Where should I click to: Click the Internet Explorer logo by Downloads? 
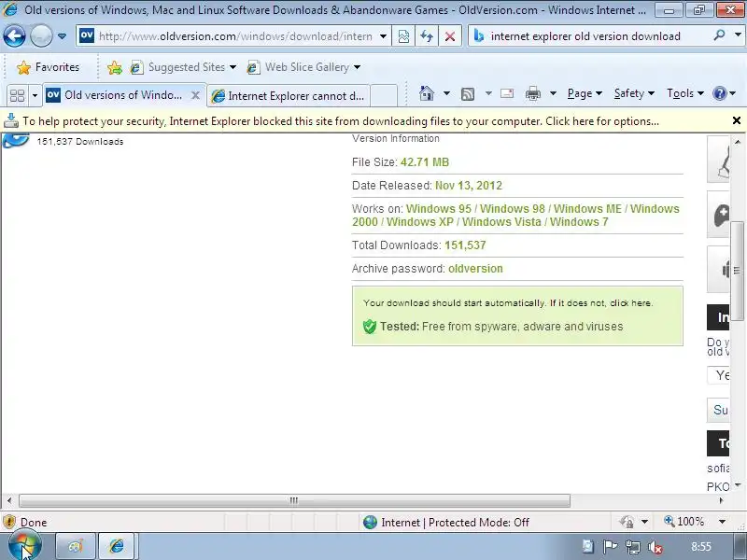[x=15, y=141]
